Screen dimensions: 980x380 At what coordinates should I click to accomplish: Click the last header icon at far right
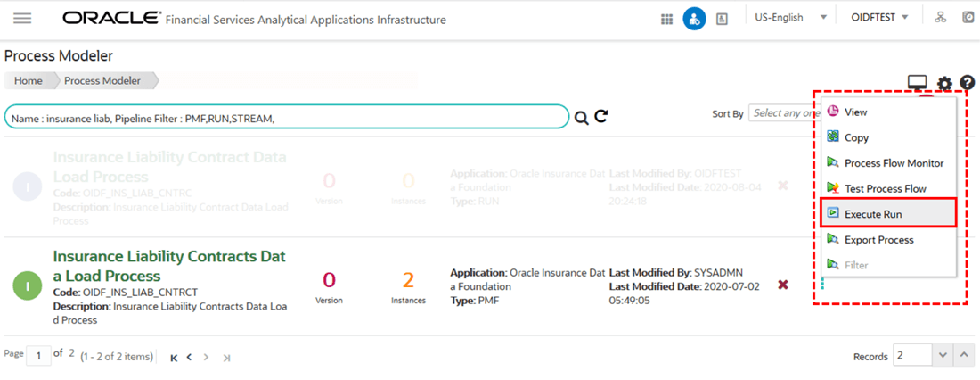969,18
